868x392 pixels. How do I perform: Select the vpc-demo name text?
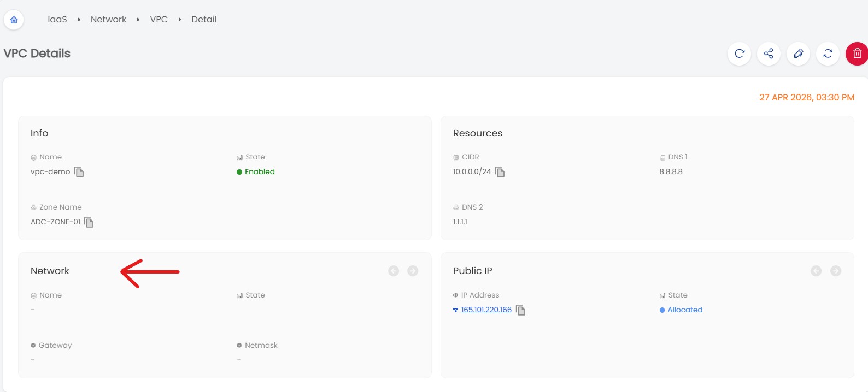tap(50, 171)
